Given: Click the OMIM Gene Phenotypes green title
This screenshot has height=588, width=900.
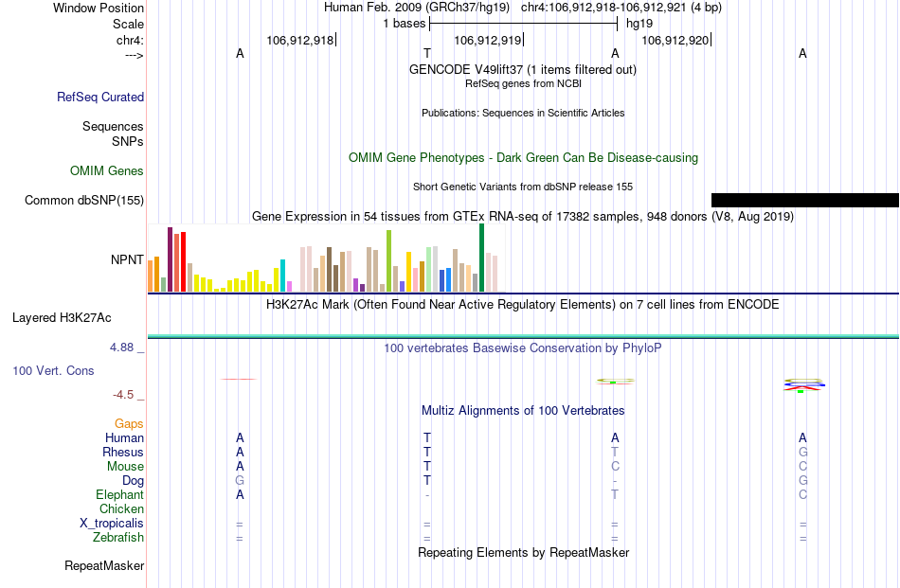Looking at the screenshot, I should (523, 158).
